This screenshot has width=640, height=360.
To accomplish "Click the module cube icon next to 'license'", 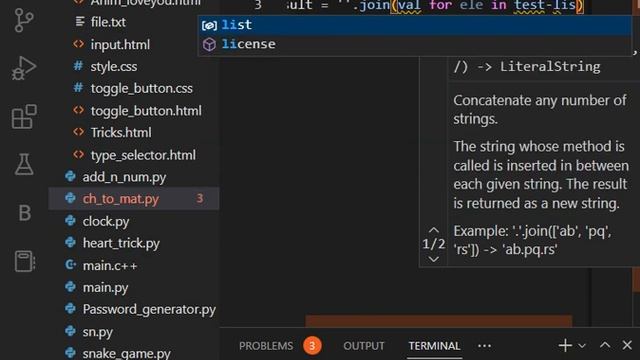I will click(209, 44).
